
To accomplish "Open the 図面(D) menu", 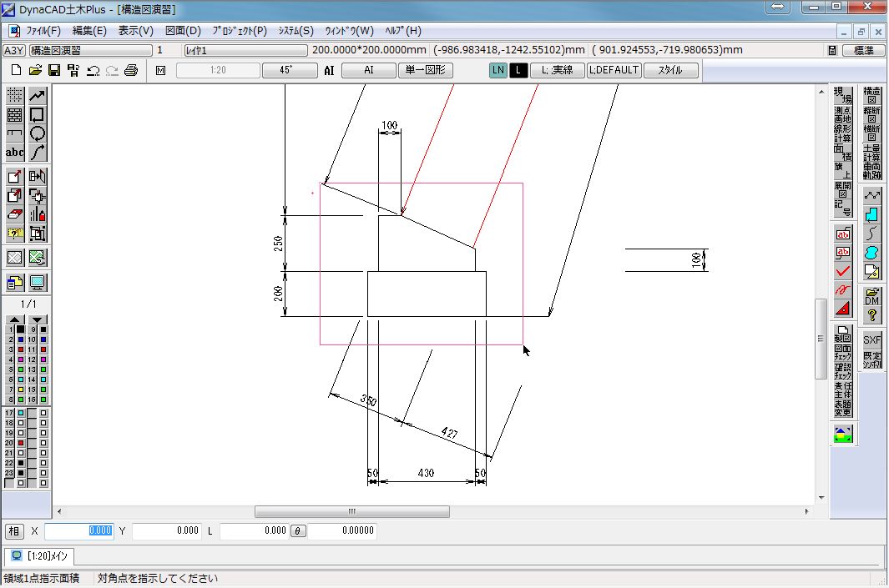I will [183, 31].
